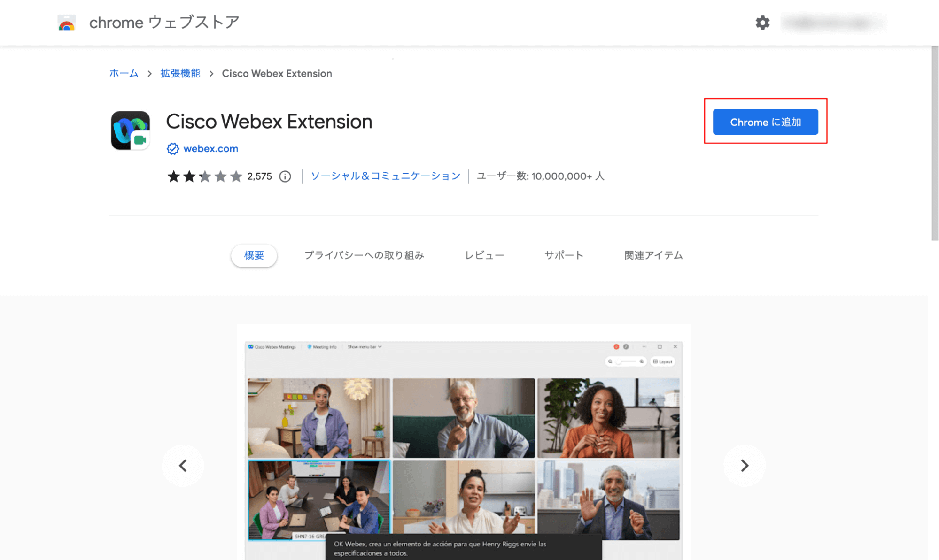Click the Cisco Webex Extension app icon
Image resolution: width=939 pixels, height=560 pixels.
click(130, 130)
